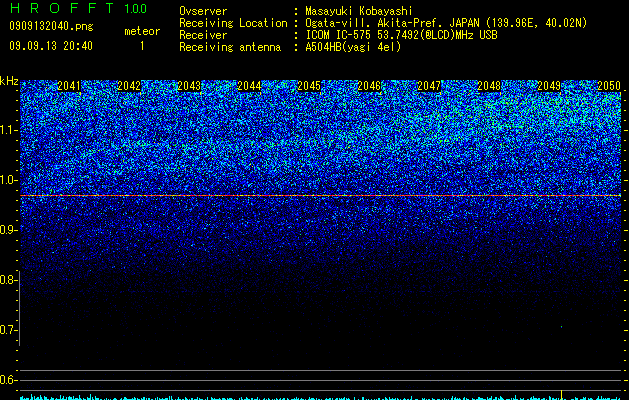The height and width of the screenshot is (400, 629).
Task: Click the 2042 time marker label
Action: [x=129, y=86]
